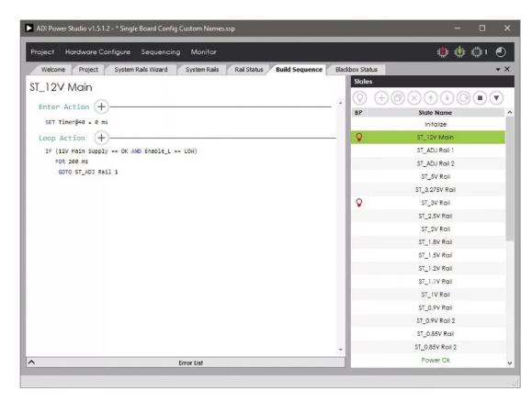Click the duplicate state icon
The height and width of the screenshot is (402, 532).
click(x=398, y=98)
